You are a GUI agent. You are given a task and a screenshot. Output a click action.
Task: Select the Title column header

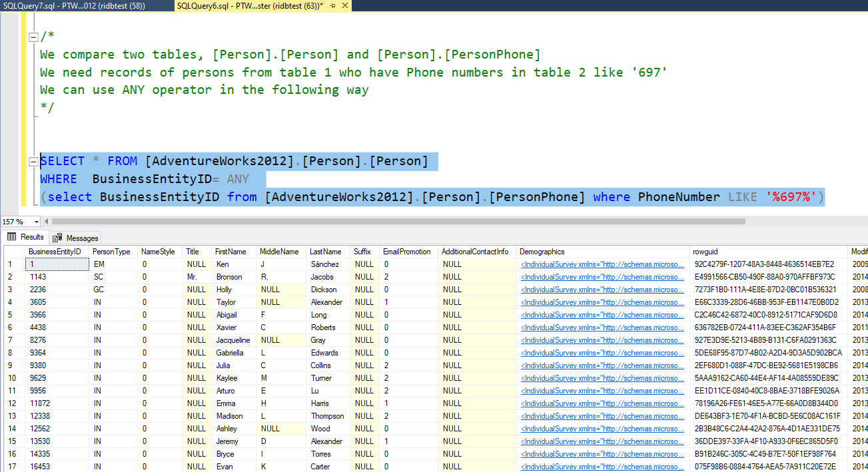[197, 252]
